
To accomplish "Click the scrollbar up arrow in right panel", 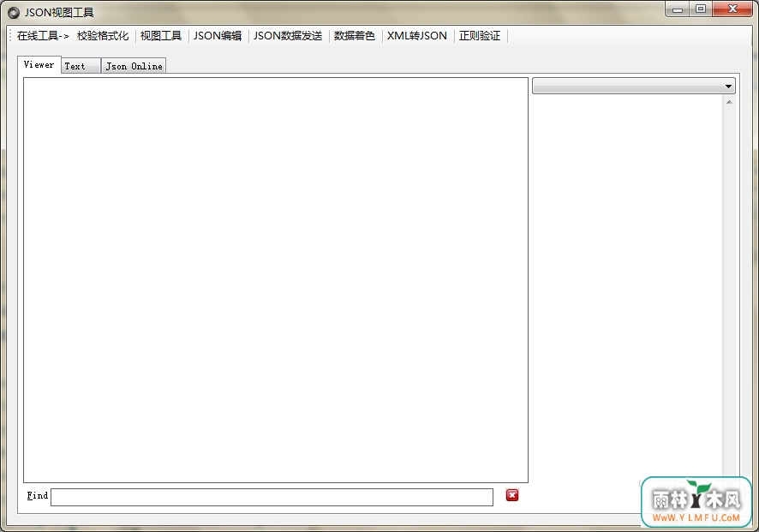I will click(x=729, y=102).
